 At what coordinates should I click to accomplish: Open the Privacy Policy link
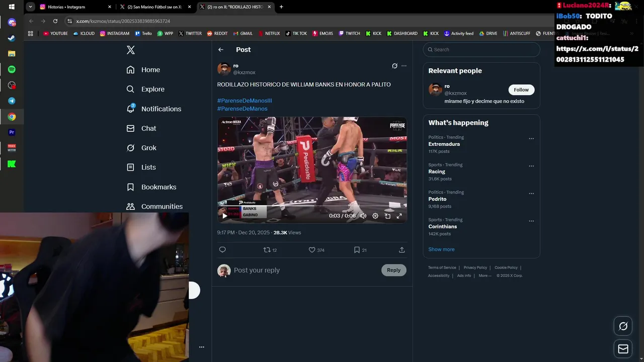[x=475, y=267]
